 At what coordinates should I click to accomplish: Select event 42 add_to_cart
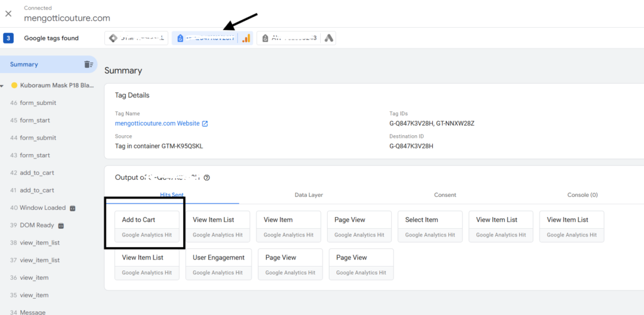[31, 173]
